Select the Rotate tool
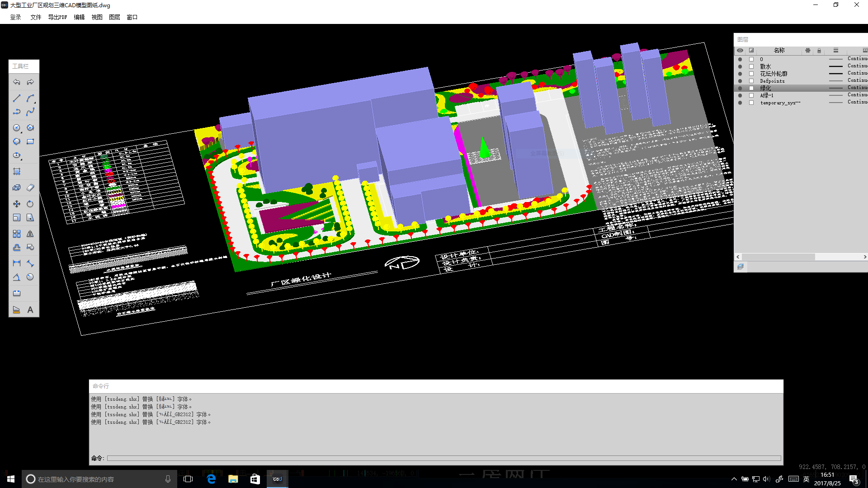Screen dimensions: 868x488 [30, 204]
